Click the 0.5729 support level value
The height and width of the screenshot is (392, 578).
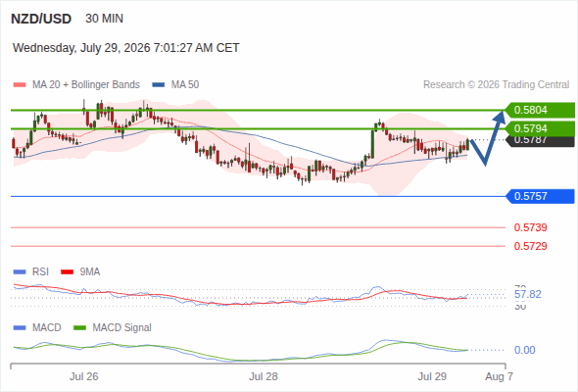pos(530,246)
